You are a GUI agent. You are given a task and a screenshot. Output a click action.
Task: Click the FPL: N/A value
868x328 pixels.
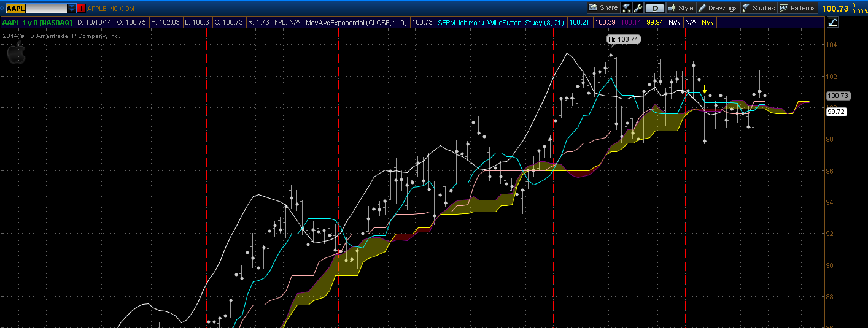[x=287, y=22]
